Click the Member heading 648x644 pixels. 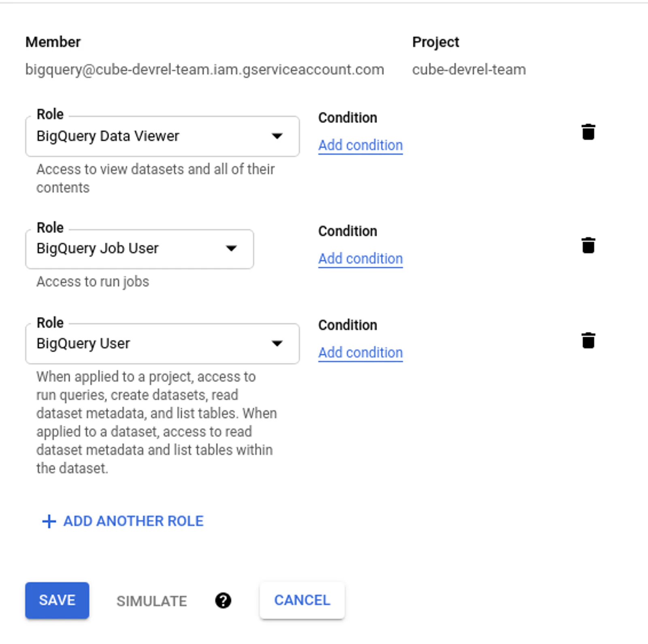[53, 42]
